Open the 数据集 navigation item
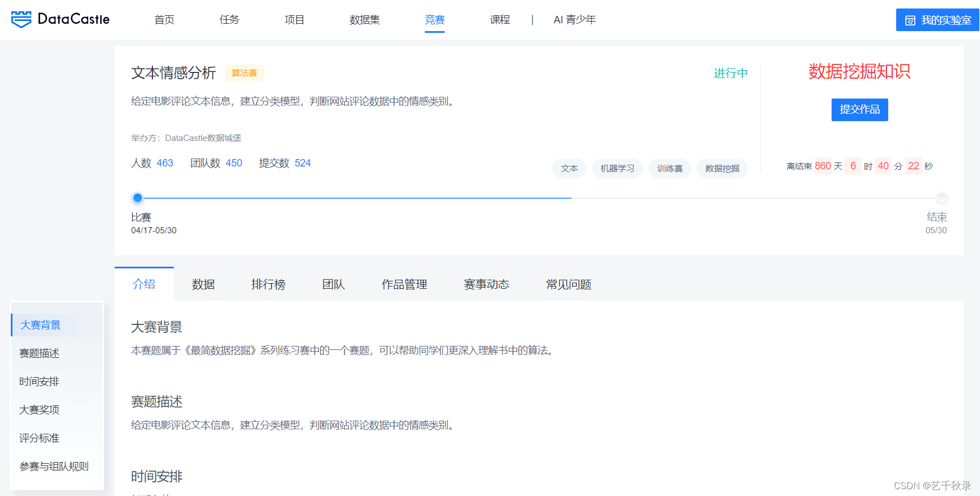 pyautogui.click(x=365, y=20)
